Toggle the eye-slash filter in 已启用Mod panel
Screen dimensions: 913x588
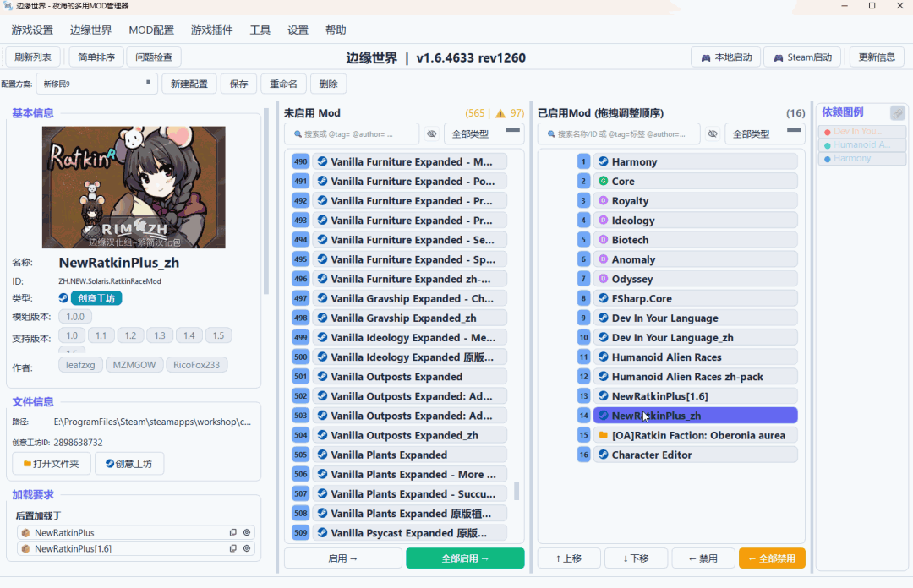[x=713, y=133]
